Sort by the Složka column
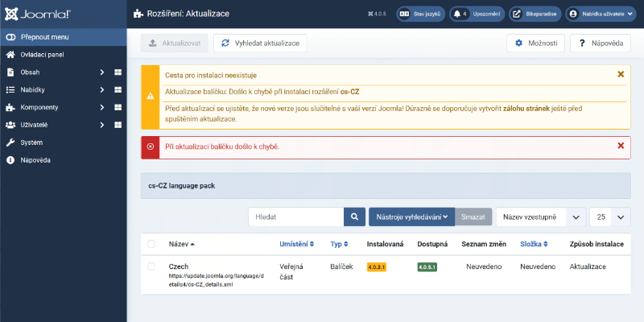 [x=532, y=244]
